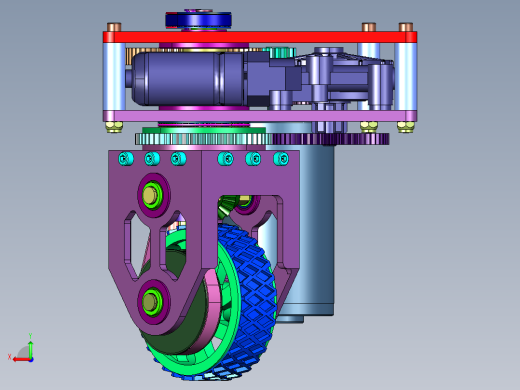The height and width of the screenshot is (390, 520).
Task: Select the blue pulley above red plate
Action: pos(198,19)
